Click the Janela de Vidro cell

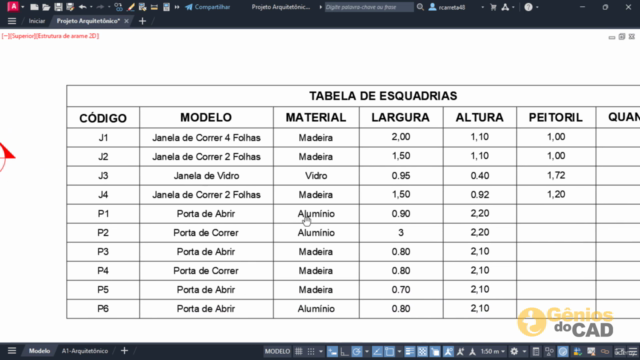click(206, 176)
